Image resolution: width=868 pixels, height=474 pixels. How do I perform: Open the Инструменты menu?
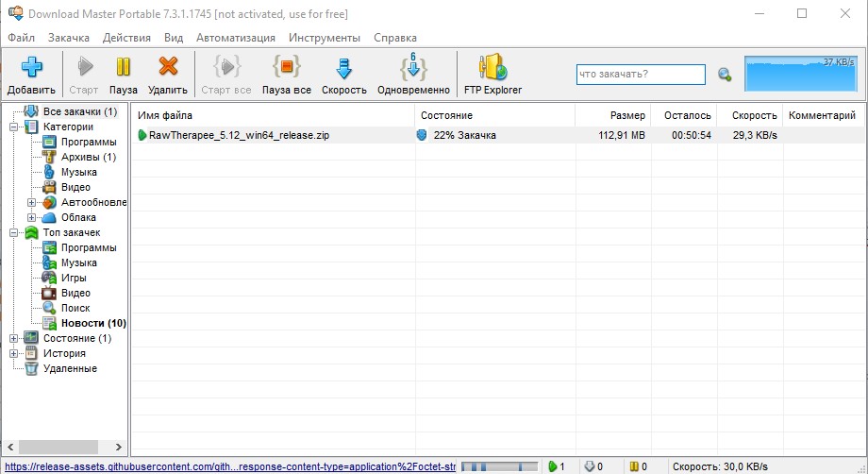click(325, 38)
